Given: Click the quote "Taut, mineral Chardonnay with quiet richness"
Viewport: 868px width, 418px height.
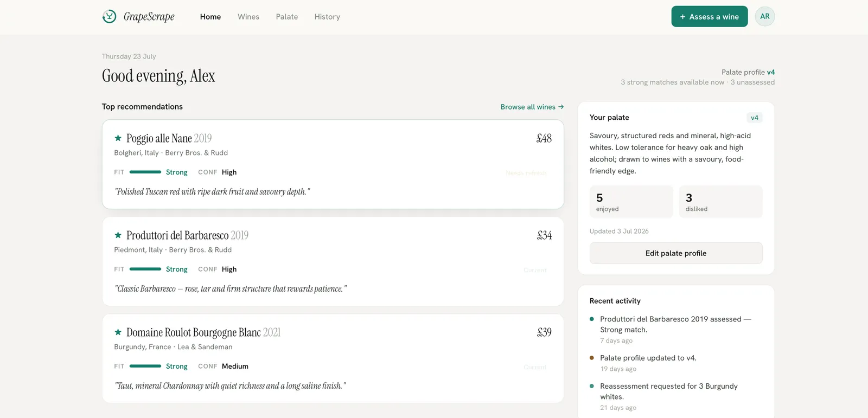Looking at the screenshot, I should coord(230,385).
